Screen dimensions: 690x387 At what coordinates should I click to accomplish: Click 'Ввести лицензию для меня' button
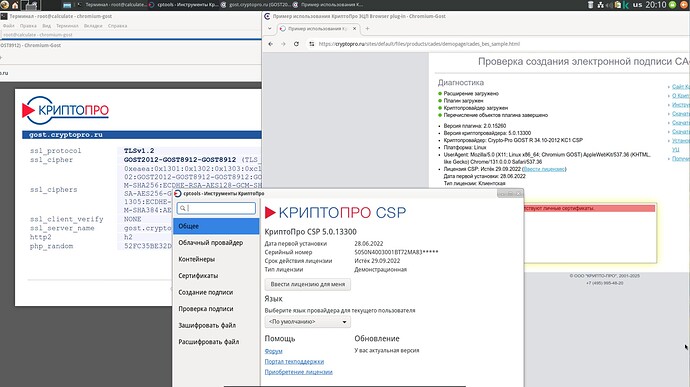pos(308,284)
